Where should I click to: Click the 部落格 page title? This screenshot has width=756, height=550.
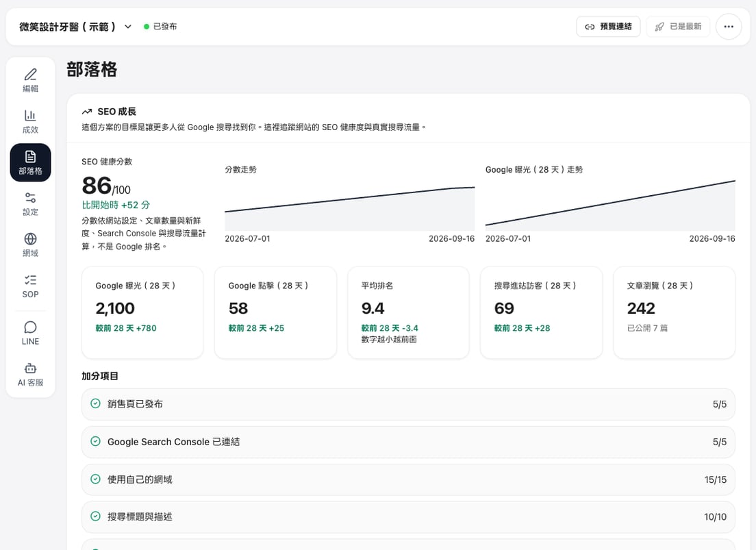92,69
